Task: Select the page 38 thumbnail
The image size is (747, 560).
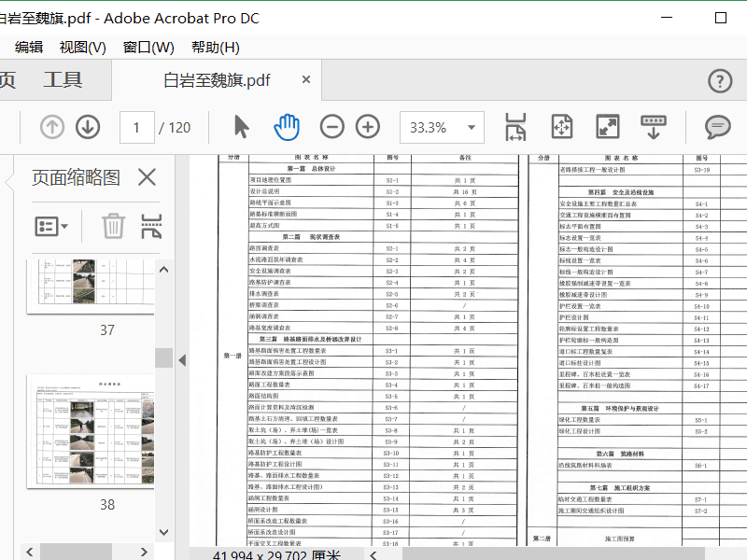Action: click(90, 432)
